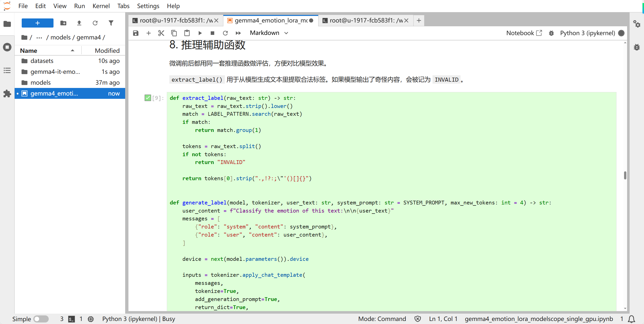
Task: Open the Extension Manager puzzle icon
Action: [x=7, y=94]
